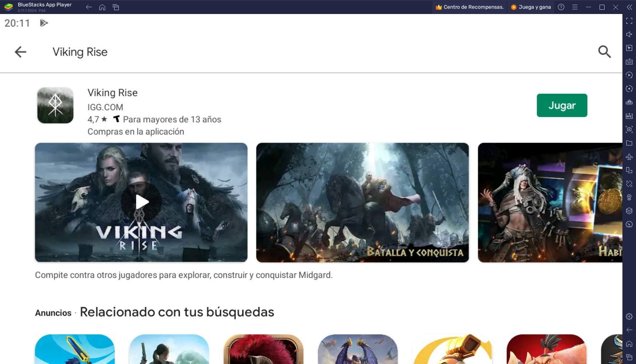Mute volume using sidebar speaker icon

click(629, 34)
